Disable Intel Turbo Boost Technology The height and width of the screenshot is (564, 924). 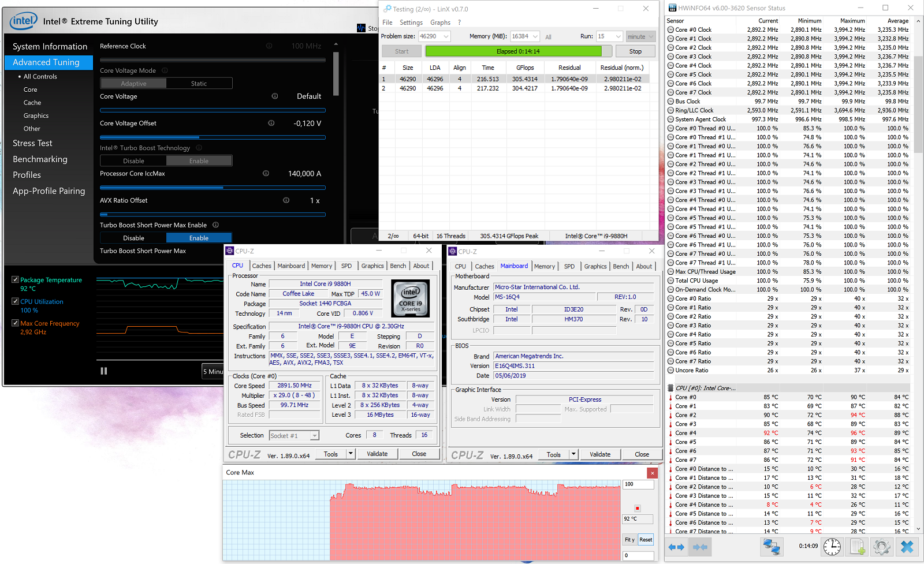point(133,161)
